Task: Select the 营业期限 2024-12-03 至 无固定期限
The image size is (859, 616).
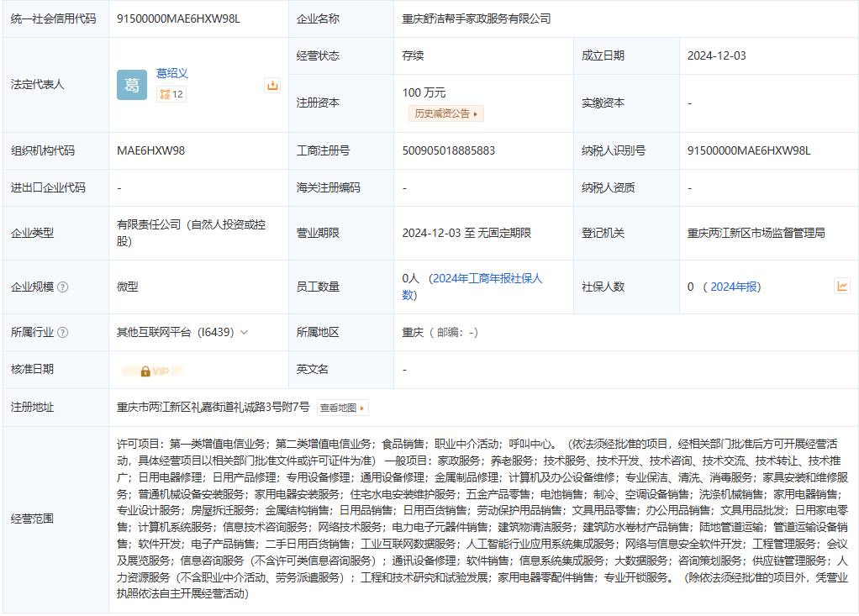Action: tap(466, 234)
